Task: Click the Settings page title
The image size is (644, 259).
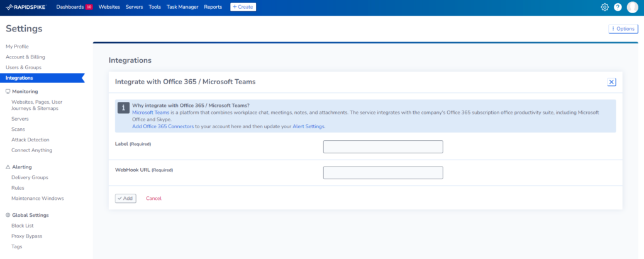Action: coord(24,29)
